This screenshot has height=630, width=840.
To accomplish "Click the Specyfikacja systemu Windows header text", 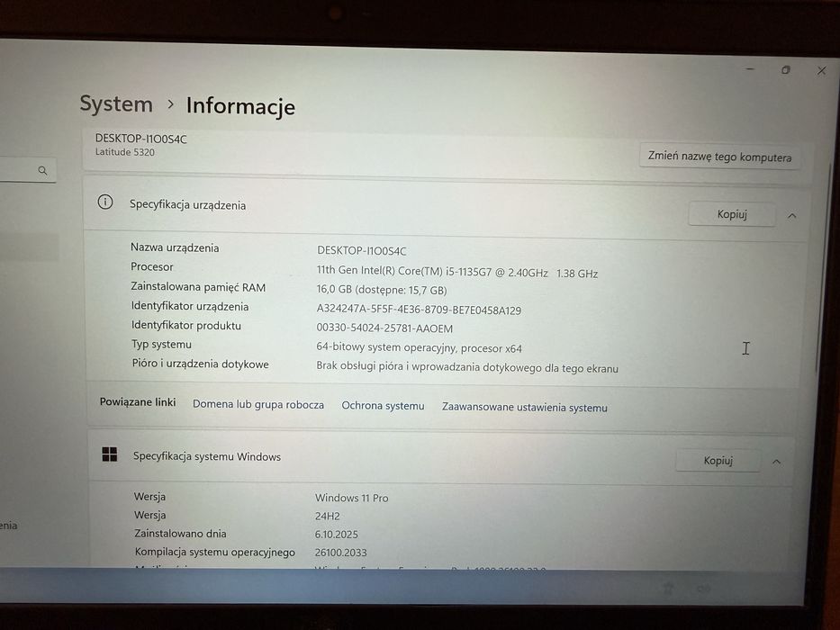I will pos(207,456).
